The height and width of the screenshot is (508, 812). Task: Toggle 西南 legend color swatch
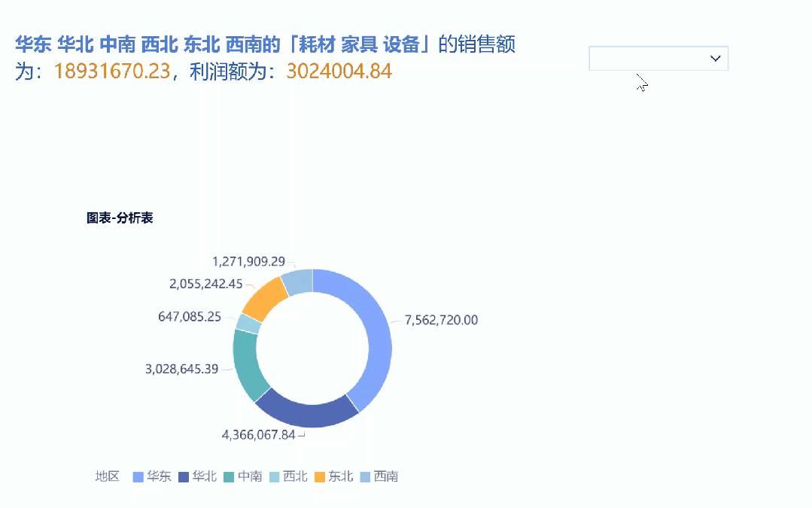[365, 477]
